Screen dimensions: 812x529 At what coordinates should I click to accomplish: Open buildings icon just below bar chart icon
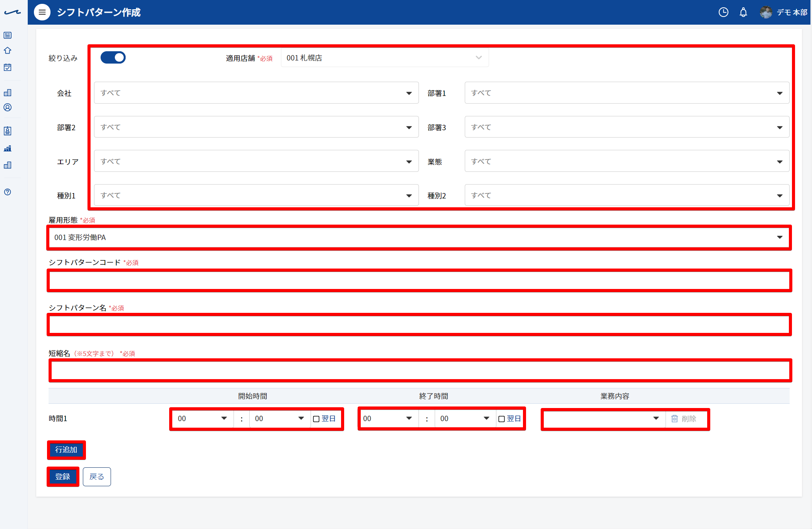click(8, 165)
